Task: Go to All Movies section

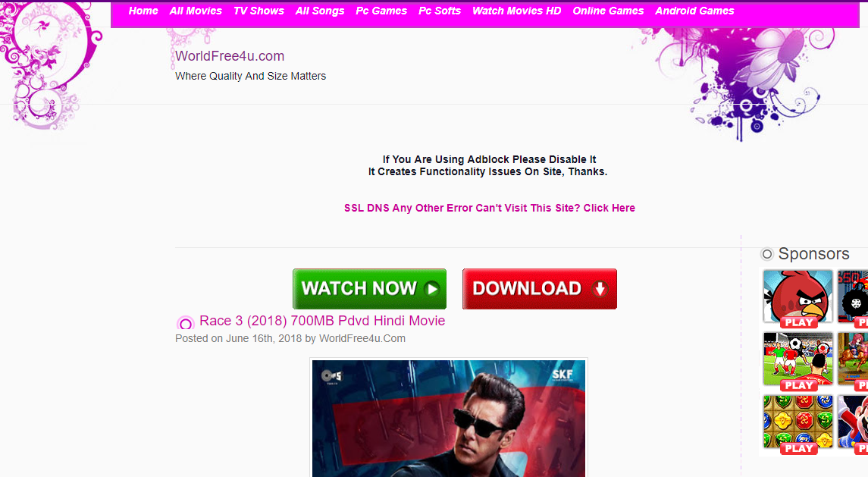Action: (196, 11)
